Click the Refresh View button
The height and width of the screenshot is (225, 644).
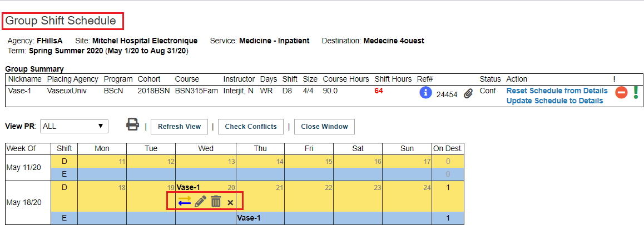point(180,127)
